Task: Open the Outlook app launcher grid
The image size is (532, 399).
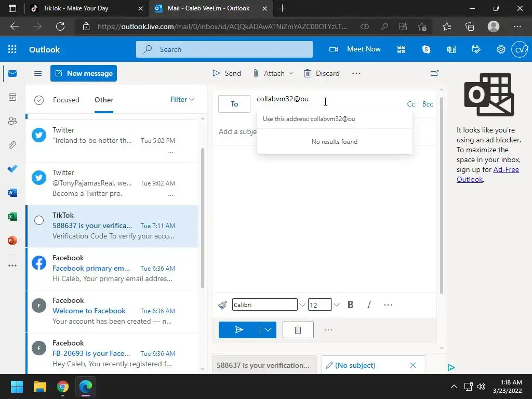Action: tap(12, 49)
